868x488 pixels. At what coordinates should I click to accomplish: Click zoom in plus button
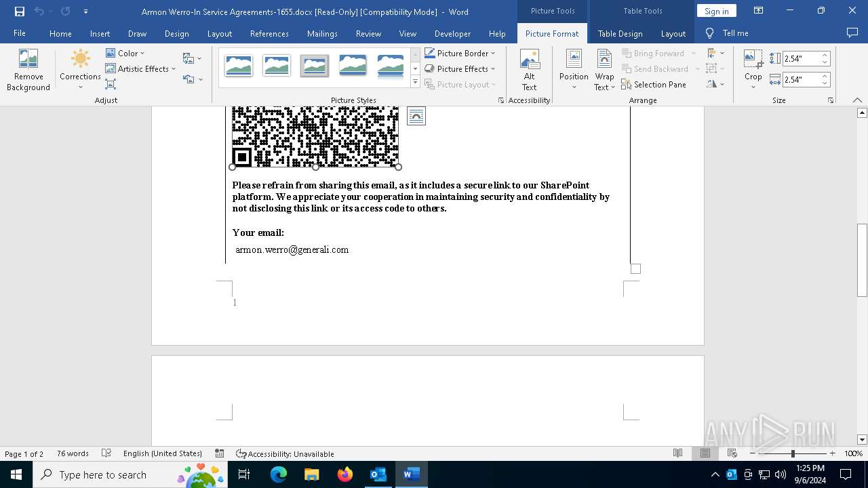832,453
